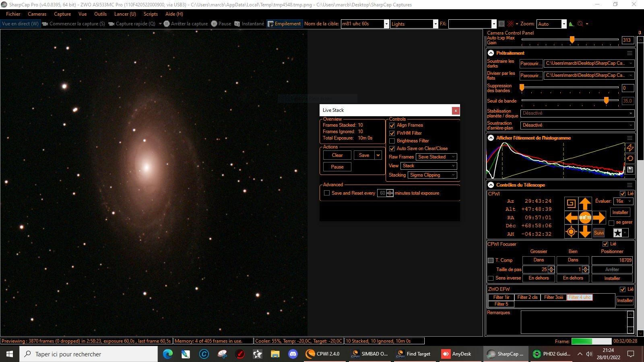Screen dimensions: 644x362
Task: Open the Fichier menu
Action: tap(13, 14)
